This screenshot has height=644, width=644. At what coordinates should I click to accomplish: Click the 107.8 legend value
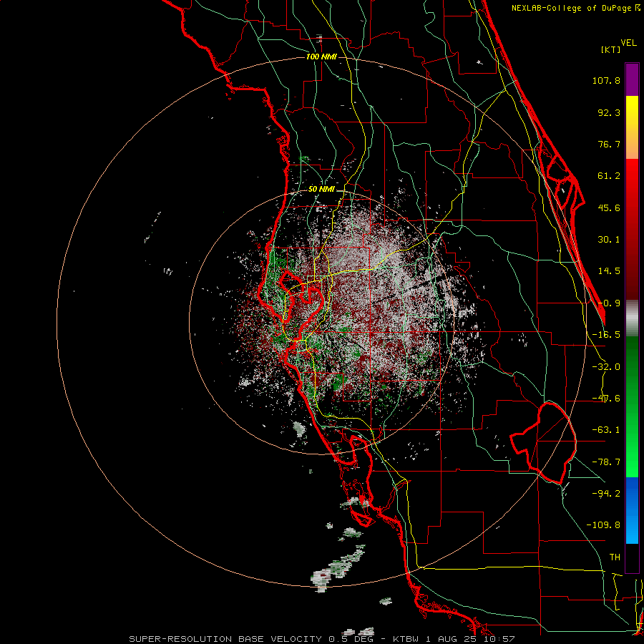coord(606,80)
